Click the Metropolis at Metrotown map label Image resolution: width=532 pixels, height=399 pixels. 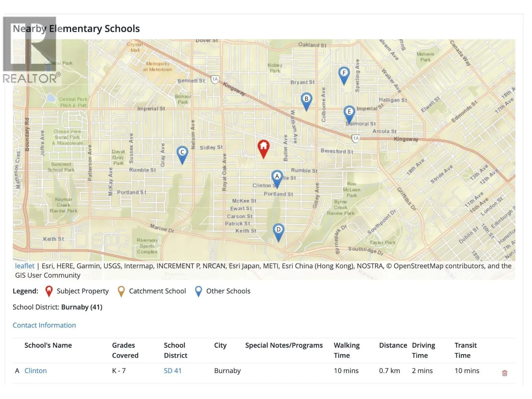tap(157, 66)
